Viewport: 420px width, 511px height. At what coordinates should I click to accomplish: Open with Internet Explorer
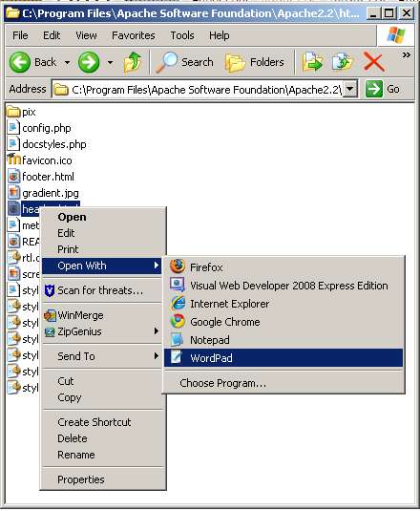(x=283, y=304)
